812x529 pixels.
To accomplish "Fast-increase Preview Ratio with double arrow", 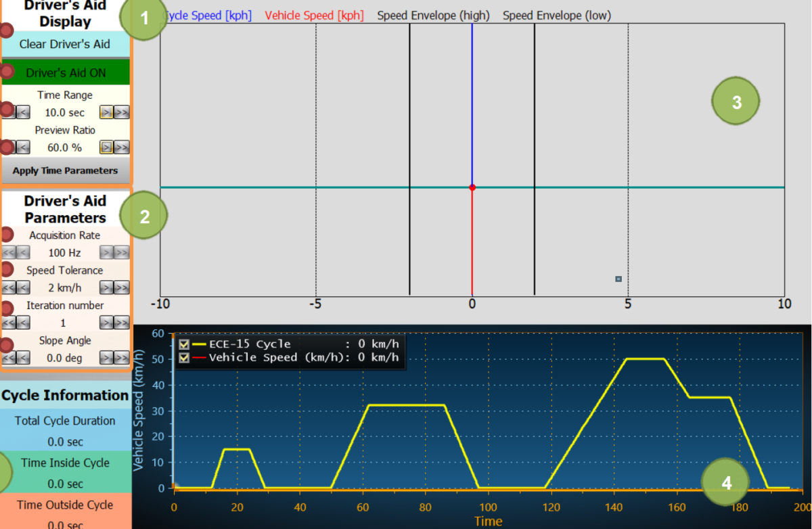I will [121, 147].
